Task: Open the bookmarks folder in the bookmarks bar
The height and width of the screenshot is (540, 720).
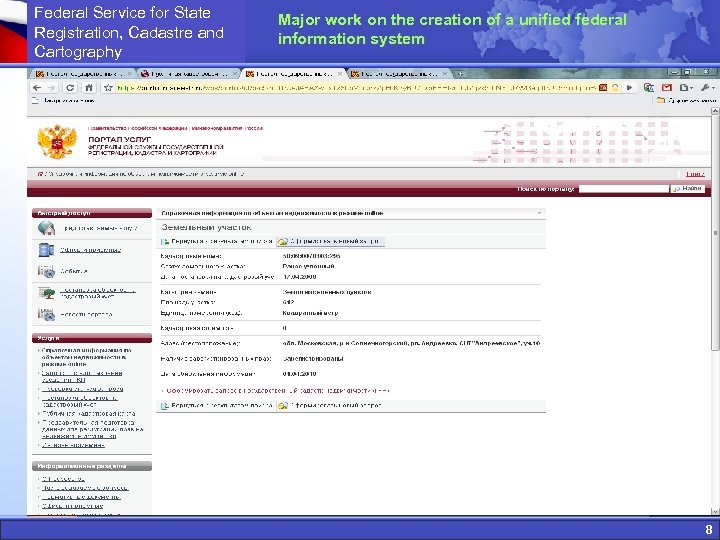Action: [x=686, y=100]
